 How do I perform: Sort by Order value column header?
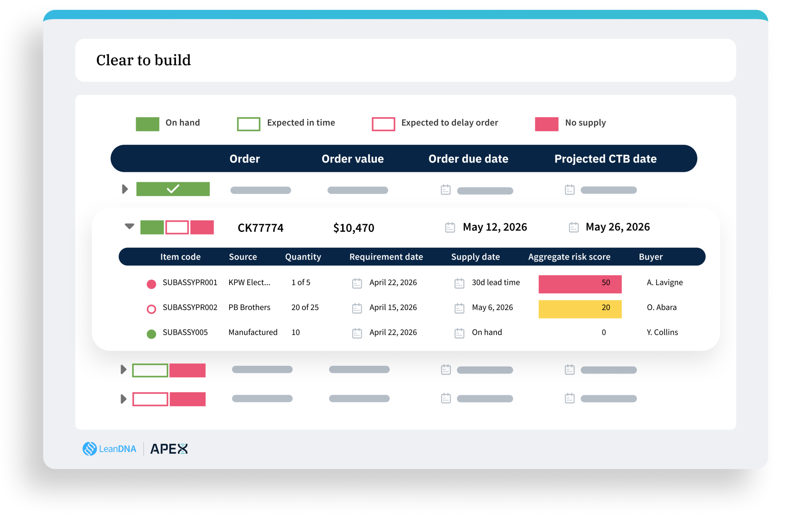tap(353, 159)
